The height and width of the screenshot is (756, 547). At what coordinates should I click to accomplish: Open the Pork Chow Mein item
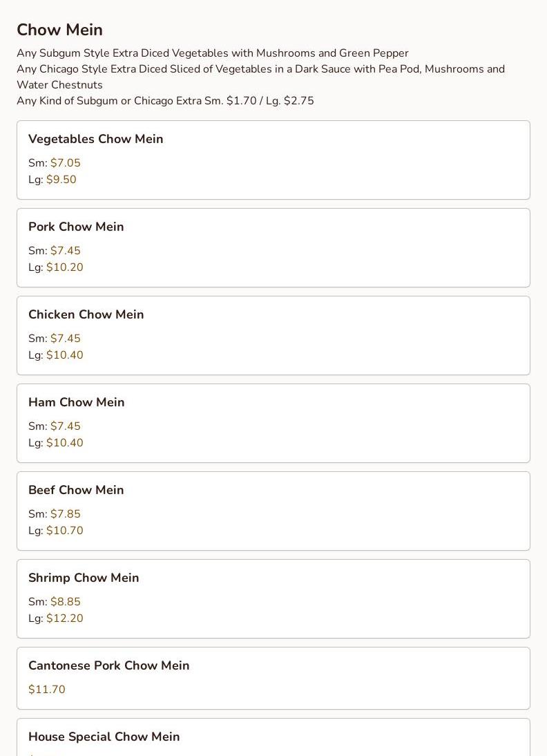pyautogui.click(x=76, y=227)
